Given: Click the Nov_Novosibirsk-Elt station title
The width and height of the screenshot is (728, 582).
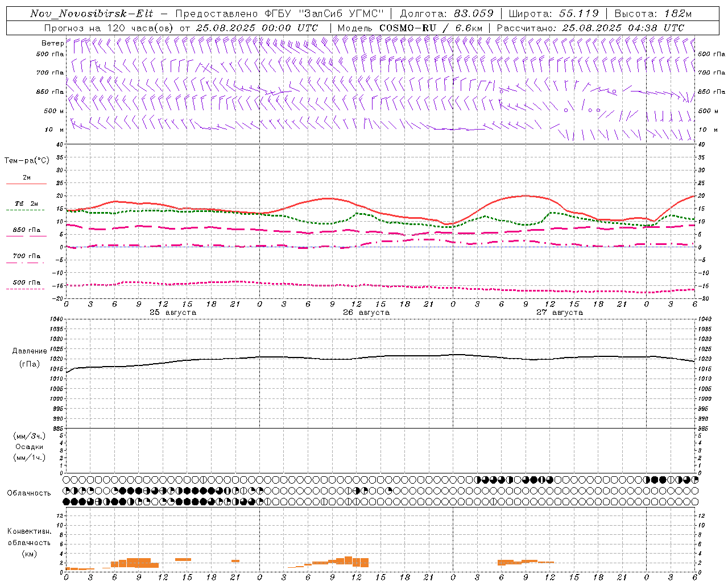Looking at the screenshot, I should (92, 14).
